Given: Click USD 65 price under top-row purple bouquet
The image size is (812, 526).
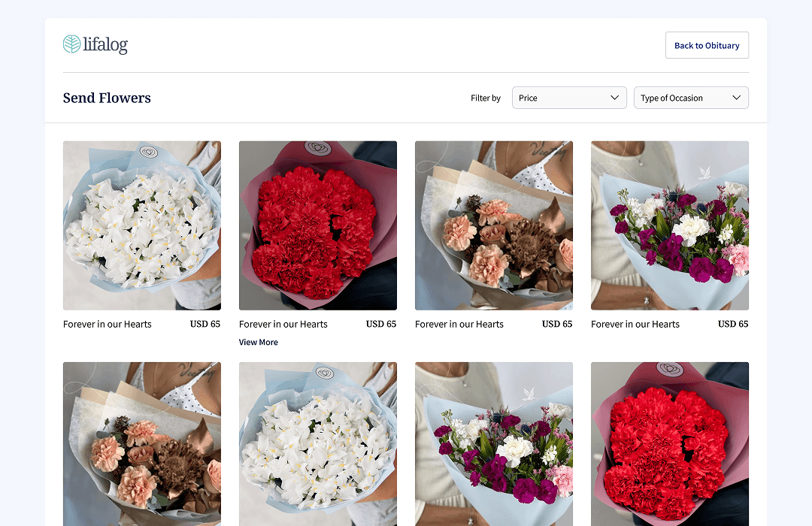Looking at the screenshot, I should tap(732, 324).
